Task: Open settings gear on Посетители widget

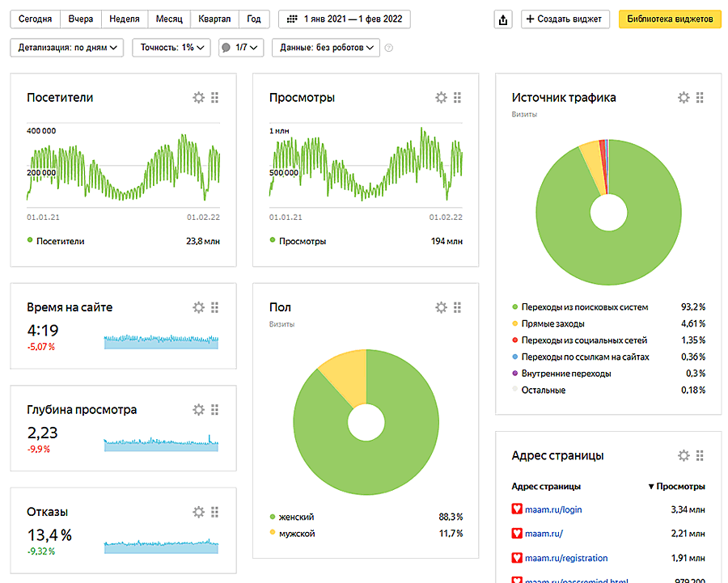Action: click(199, 98)
